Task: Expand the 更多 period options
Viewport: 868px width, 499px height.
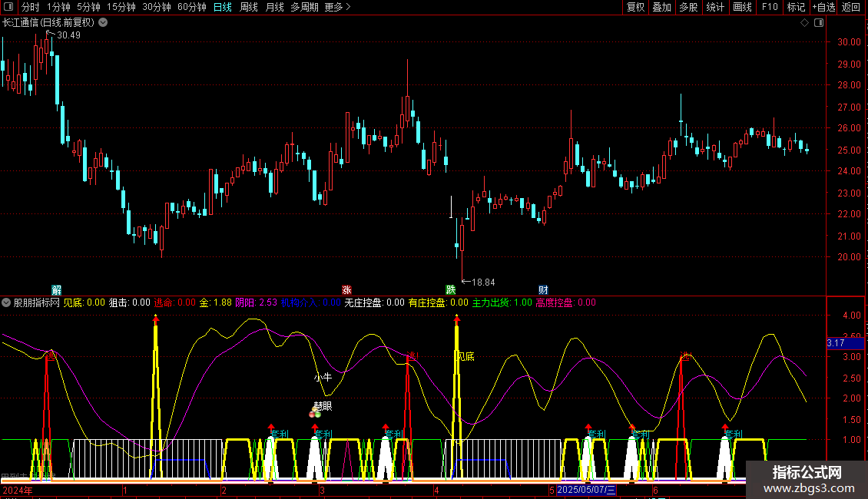Action: coord(337,7)
